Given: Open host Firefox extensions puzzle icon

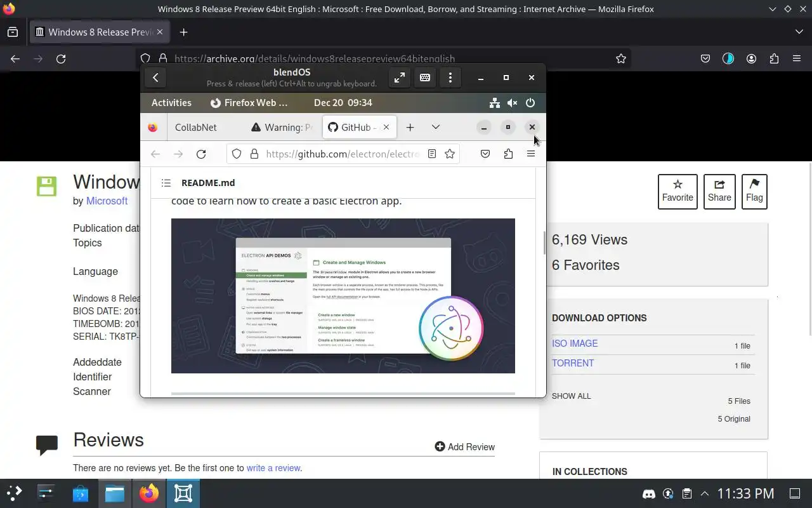Looking at the screenshot, I should (774, 59).
